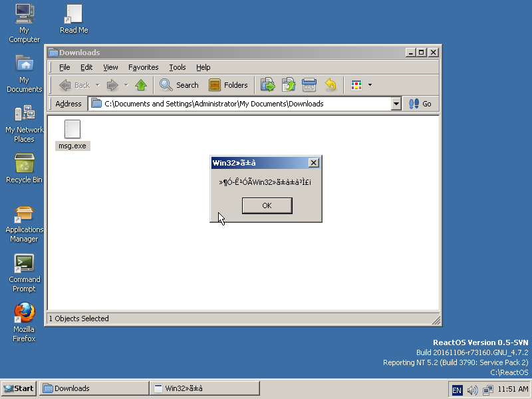Minimize the Downloads window

click(x=410, y=53)
